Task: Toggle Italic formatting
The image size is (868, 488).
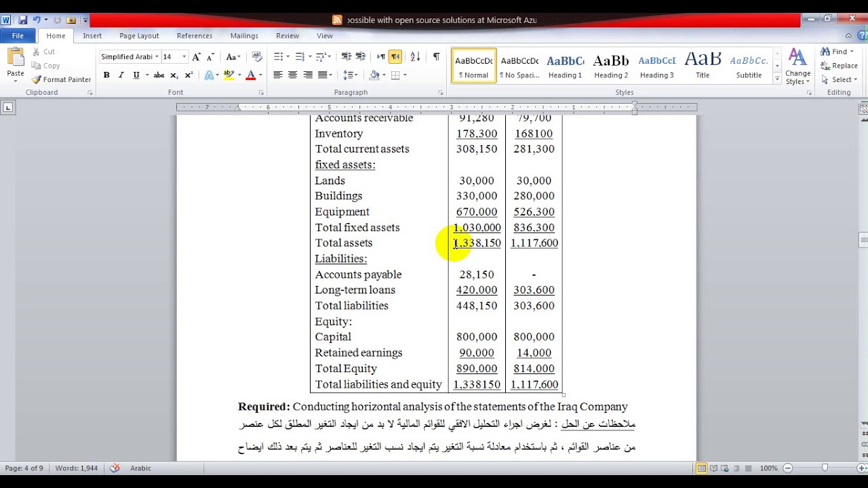Action: point(121,75)
